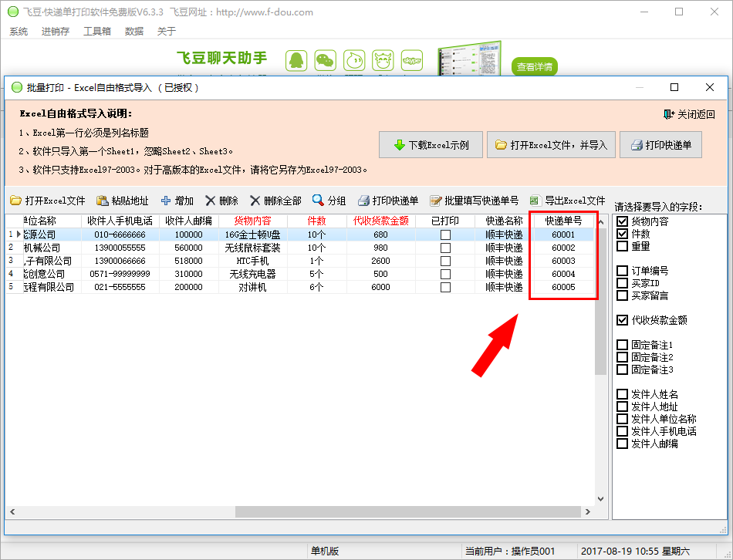Open the 关于 menu
Screen dimensions: 733x560
[x=167, y=32]
